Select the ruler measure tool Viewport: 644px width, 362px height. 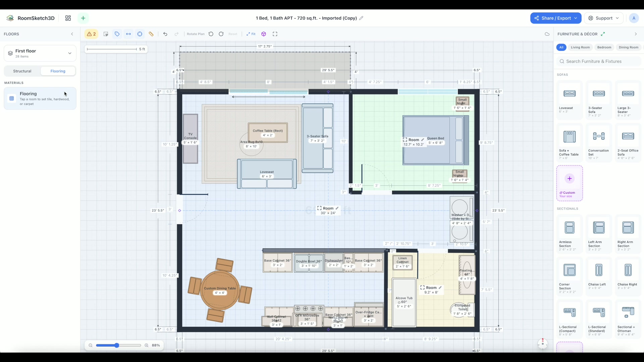(x=151, y=34)
